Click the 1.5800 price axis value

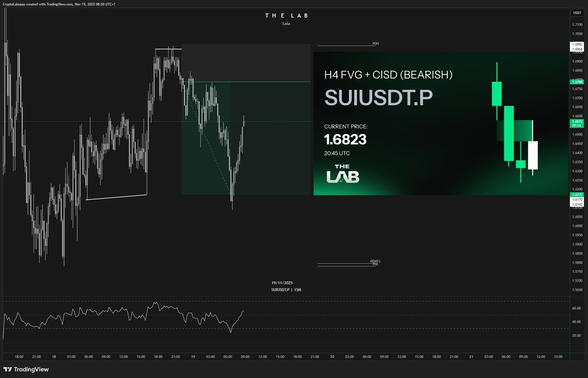click(x=577, y=262)
